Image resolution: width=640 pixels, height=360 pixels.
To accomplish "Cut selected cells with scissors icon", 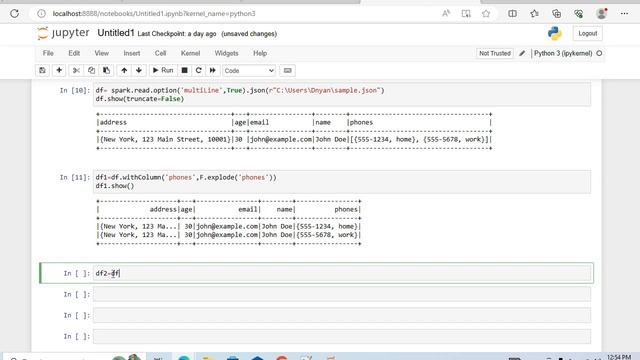I will pyautogui.click(x=76, y=71).
